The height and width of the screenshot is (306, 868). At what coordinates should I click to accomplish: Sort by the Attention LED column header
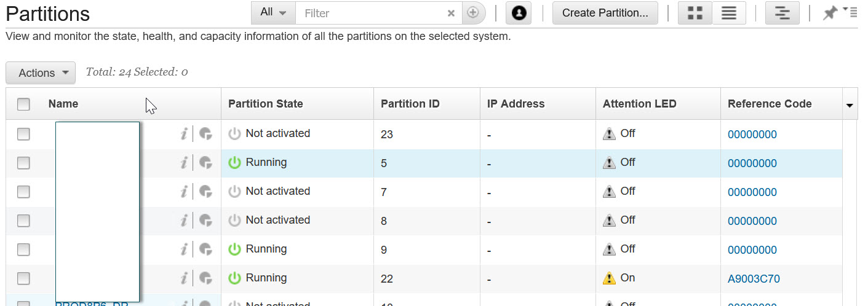[639, 104]
